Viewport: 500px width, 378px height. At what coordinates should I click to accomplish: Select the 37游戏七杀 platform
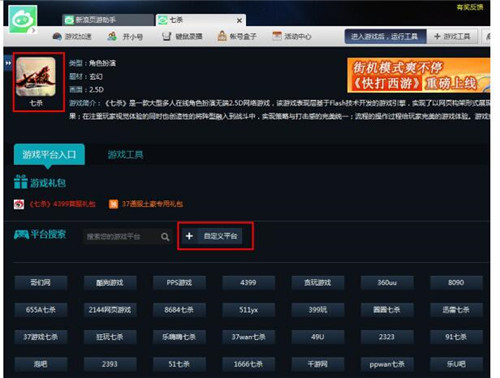tap(41, 337)
